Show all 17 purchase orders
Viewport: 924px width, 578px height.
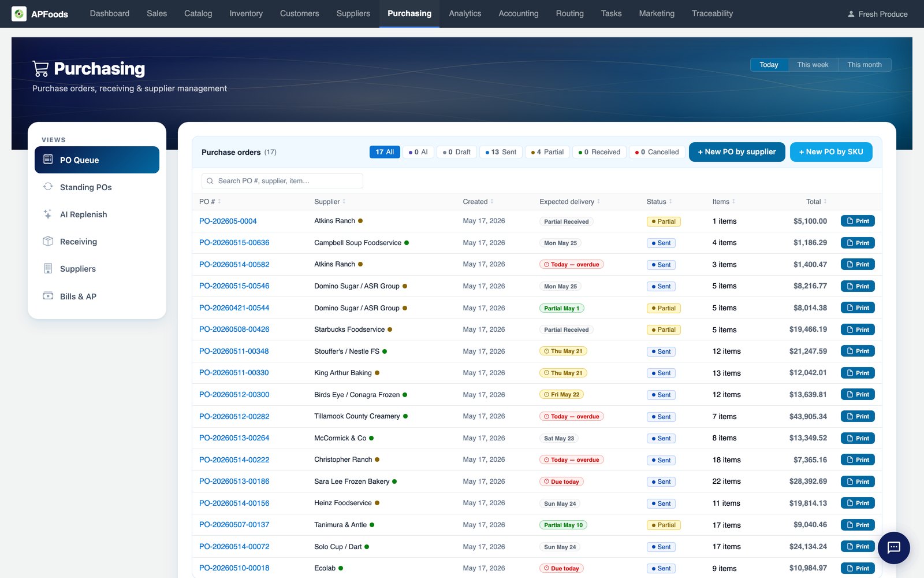[385, 152]
